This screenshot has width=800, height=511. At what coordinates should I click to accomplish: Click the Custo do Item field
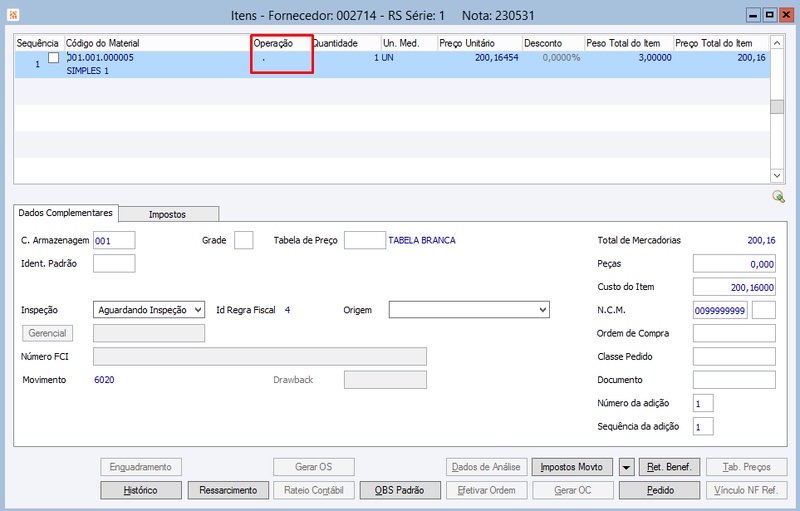734,287
